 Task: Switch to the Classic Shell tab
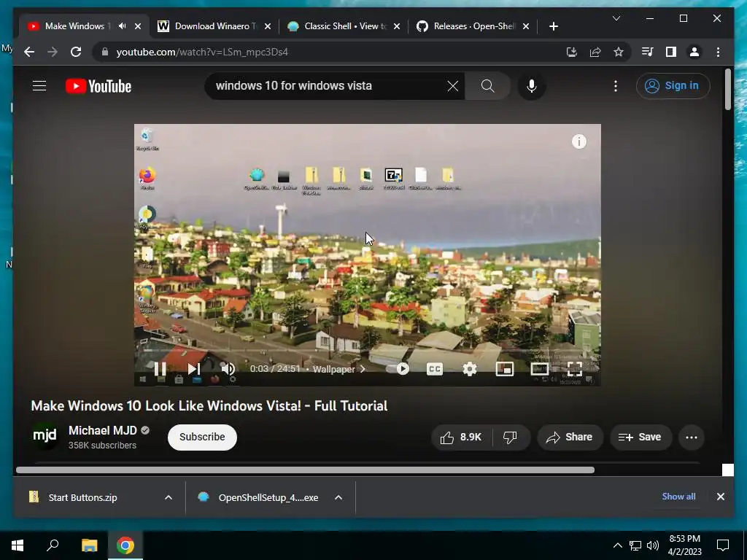(x=345, y=26)
